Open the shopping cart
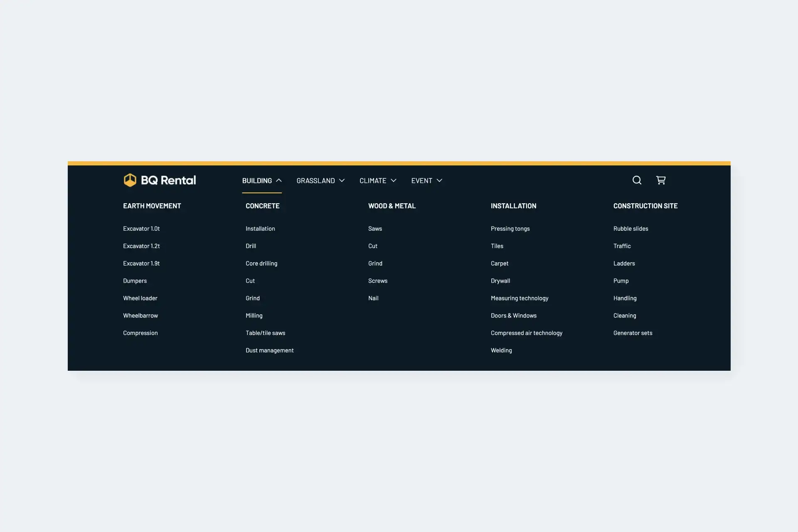Screen dimensions: 798x532 click(661, 180)
